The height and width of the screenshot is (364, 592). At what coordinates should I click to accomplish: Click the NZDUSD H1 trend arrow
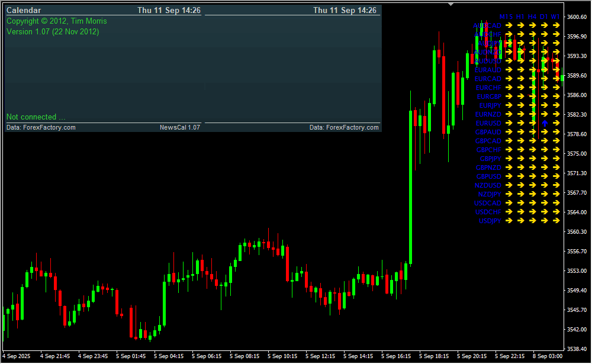tap(520, 185)
